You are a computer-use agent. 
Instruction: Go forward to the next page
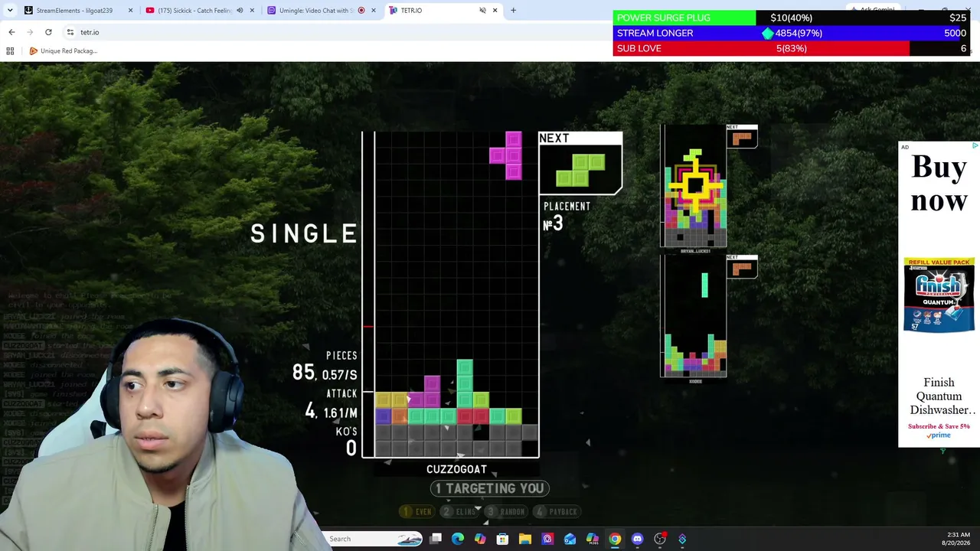coord(30,32)
